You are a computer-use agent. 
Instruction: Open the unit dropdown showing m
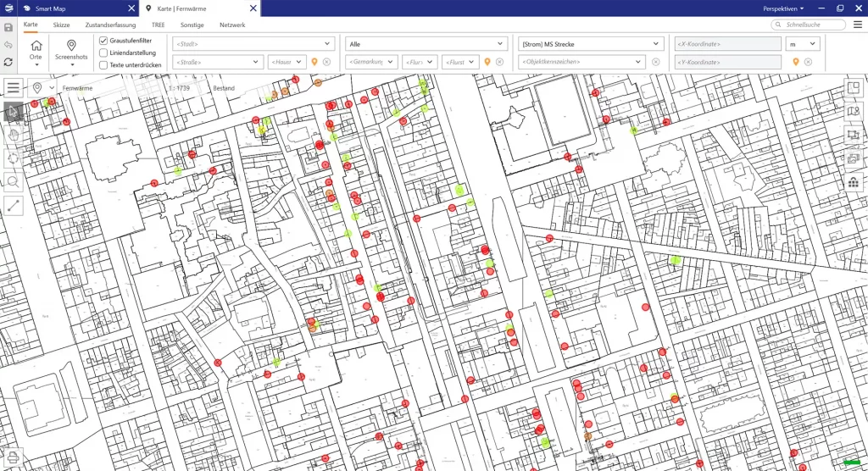coord(801,44)
